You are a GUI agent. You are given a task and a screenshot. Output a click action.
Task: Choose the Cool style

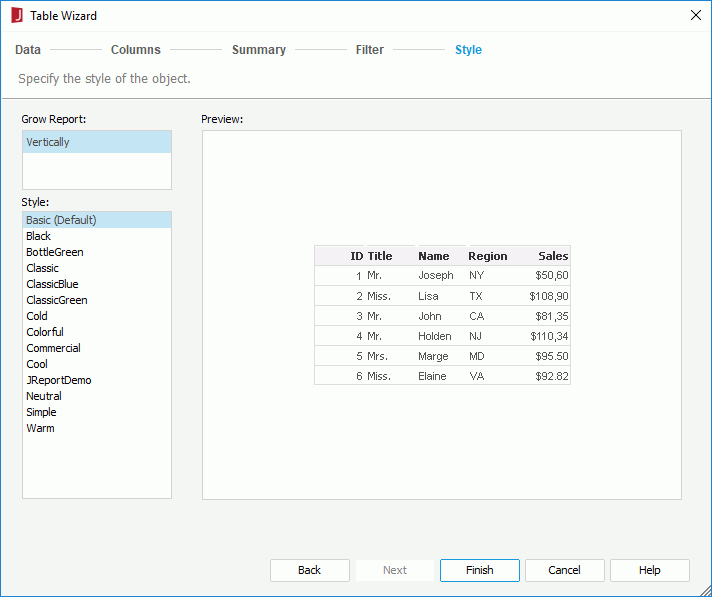pyautogui.click(x=97, y=364)
